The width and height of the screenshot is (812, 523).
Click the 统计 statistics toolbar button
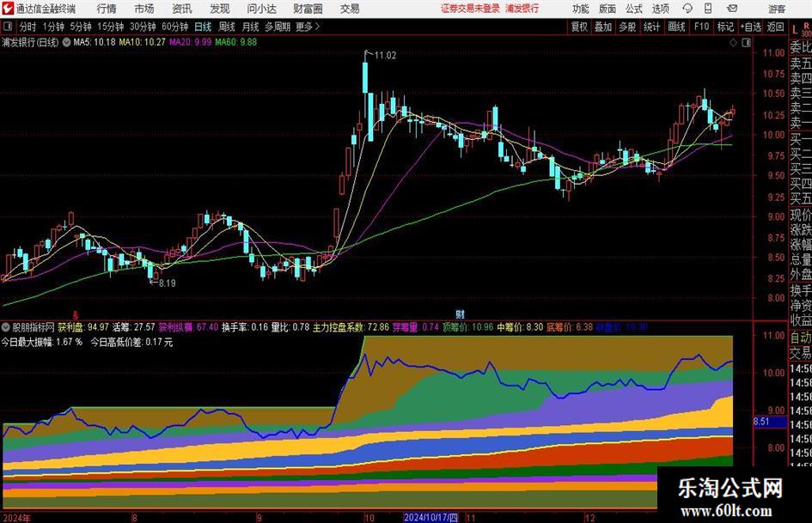(651, 27)
